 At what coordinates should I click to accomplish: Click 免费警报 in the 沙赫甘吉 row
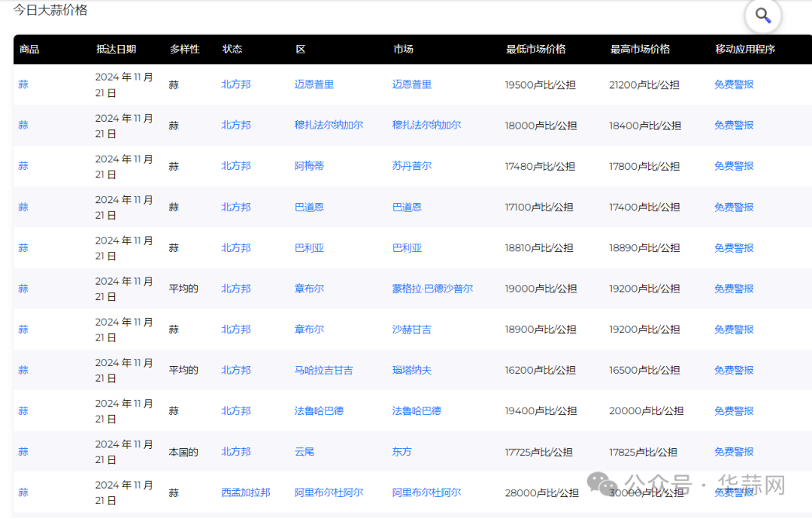734,329
